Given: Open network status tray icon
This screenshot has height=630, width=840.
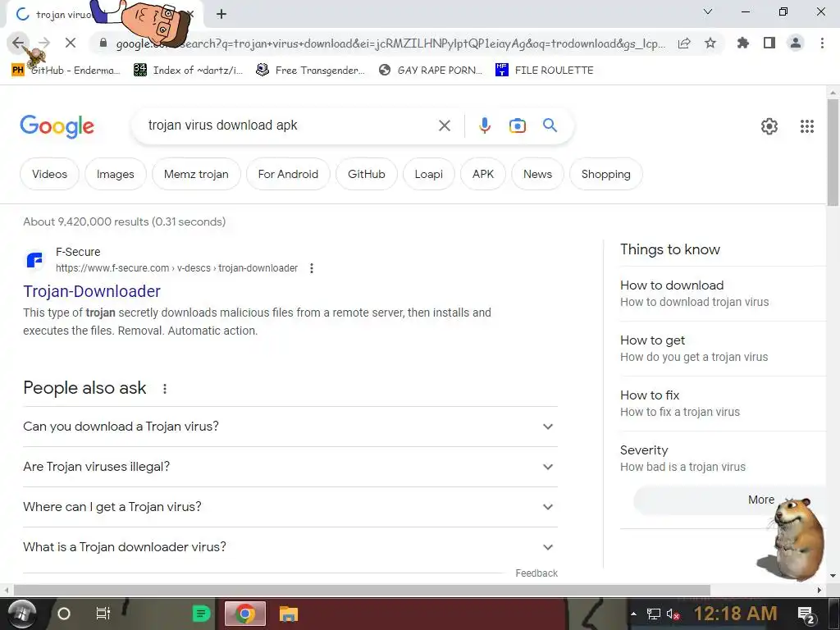Looking at the screenshot, I should click(653, 614).
